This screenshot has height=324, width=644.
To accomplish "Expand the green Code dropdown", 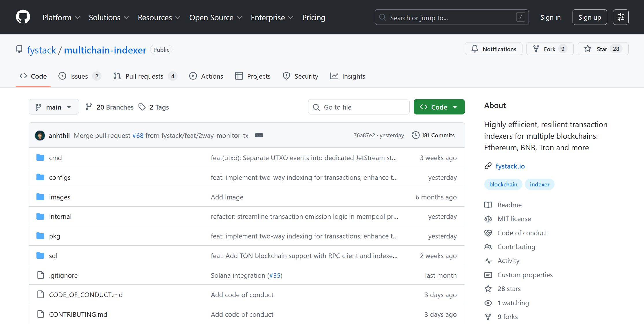I will coord(439,107).
